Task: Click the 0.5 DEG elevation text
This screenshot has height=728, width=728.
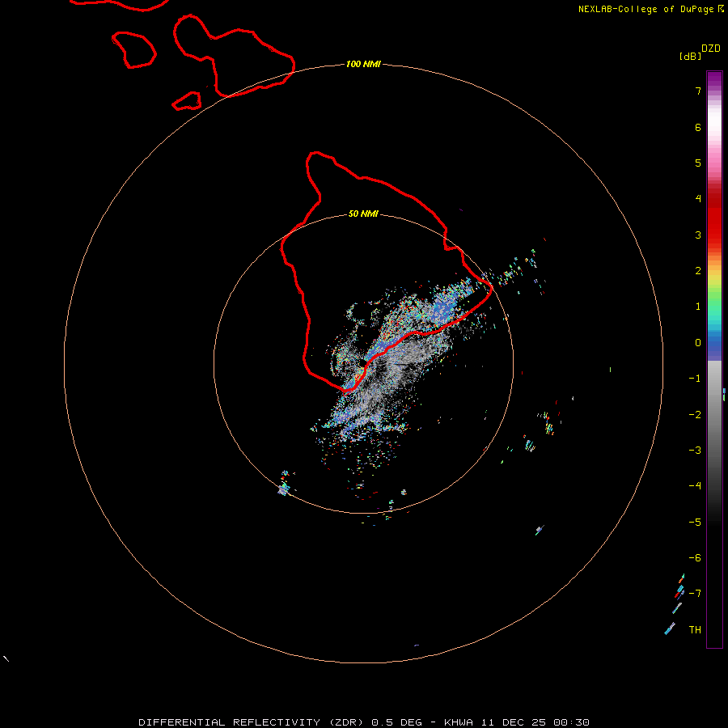Action: 397,722
